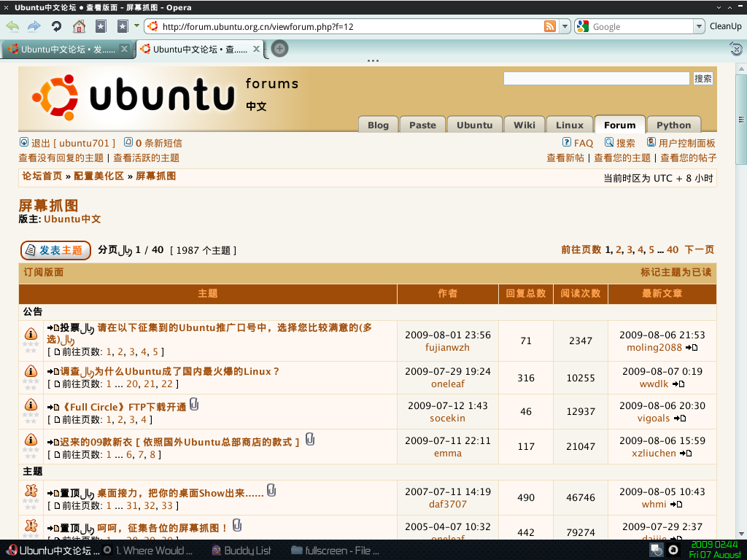The height and width of the screenshot is (560, 747).
Task: Click the CleanUp toolbar button
Action: click(x=726, y=26)
